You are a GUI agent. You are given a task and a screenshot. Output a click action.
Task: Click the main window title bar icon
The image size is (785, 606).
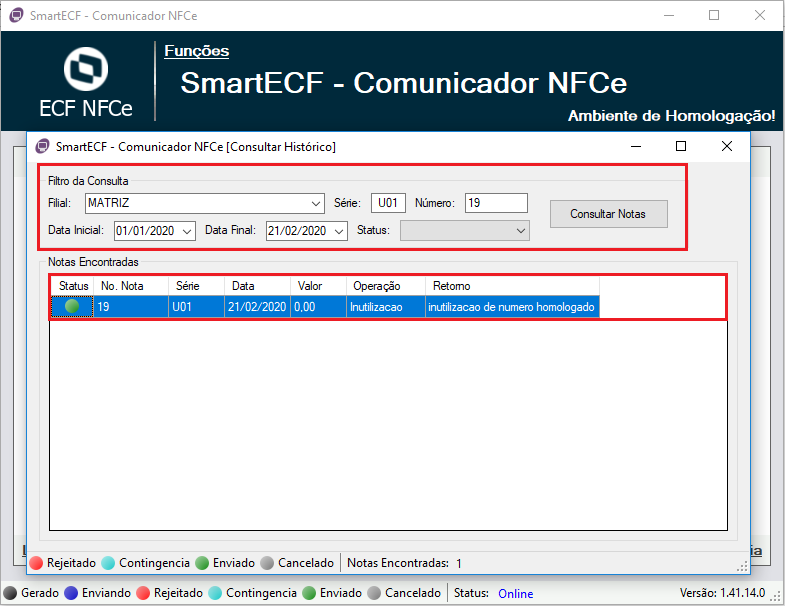(17, 15)
